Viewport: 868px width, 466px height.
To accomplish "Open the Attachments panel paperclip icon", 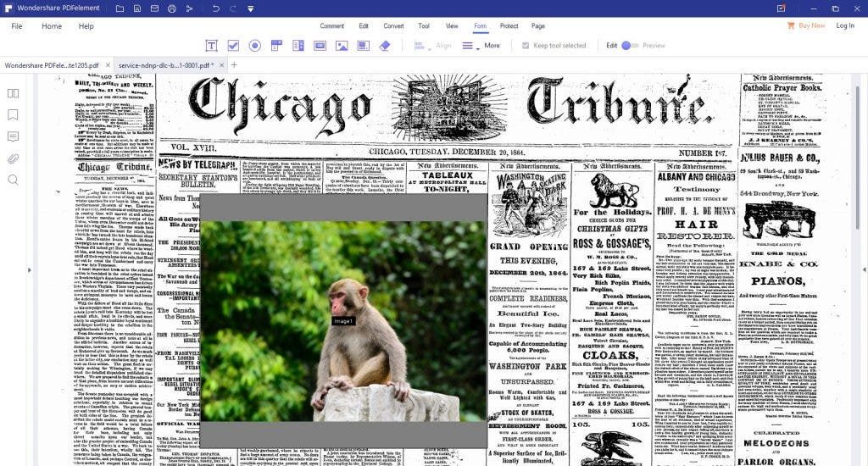I will tap(13, 158).
